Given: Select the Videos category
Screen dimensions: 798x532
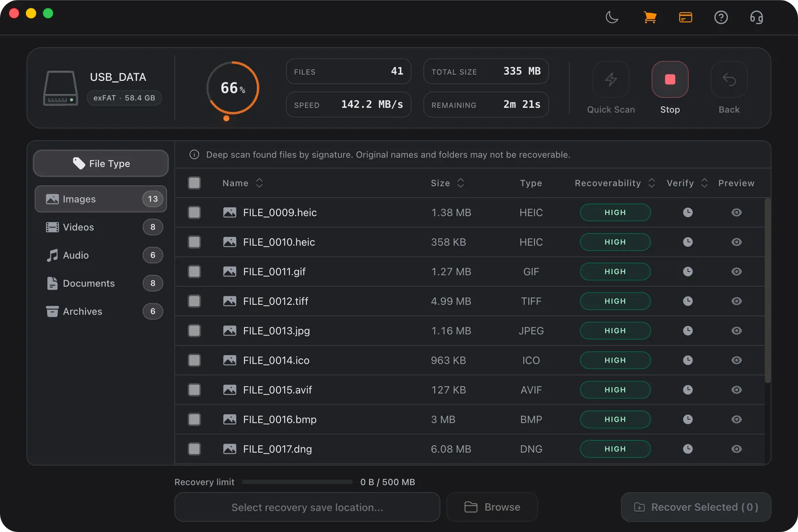Looking at the screenshot, I should pos(101,227).
